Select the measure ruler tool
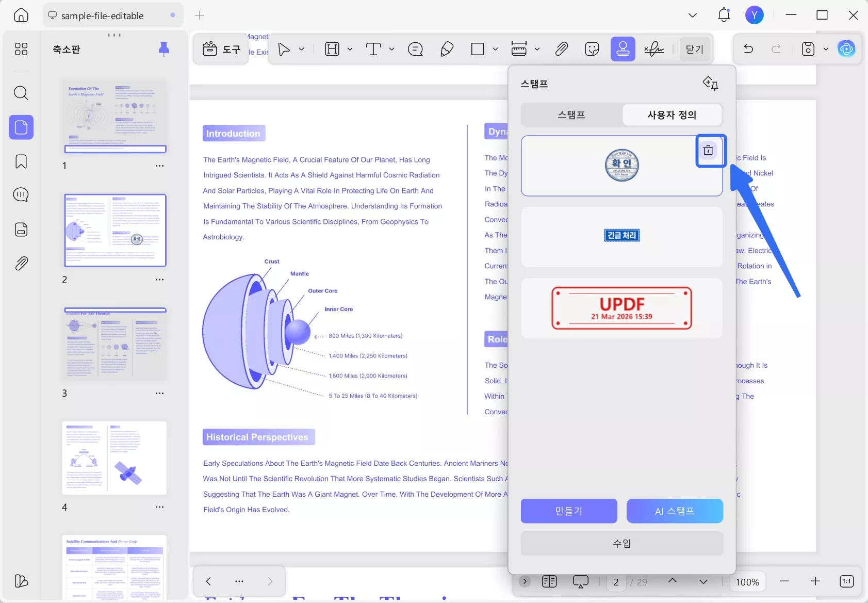This screenshot has height=603, width=868. point(519,49)
